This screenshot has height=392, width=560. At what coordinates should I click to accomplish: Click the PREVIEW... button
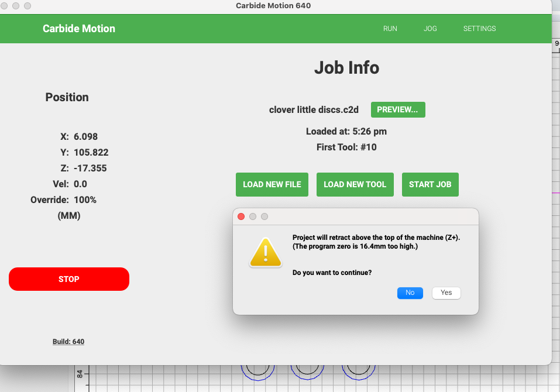[398, 109]
